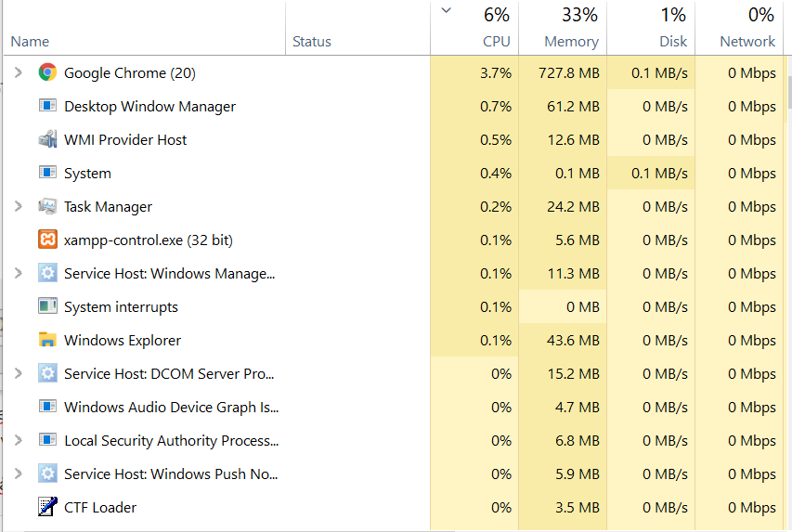Click the Task Manager process icon
792x532 pixels.
(x=47, y=206)
